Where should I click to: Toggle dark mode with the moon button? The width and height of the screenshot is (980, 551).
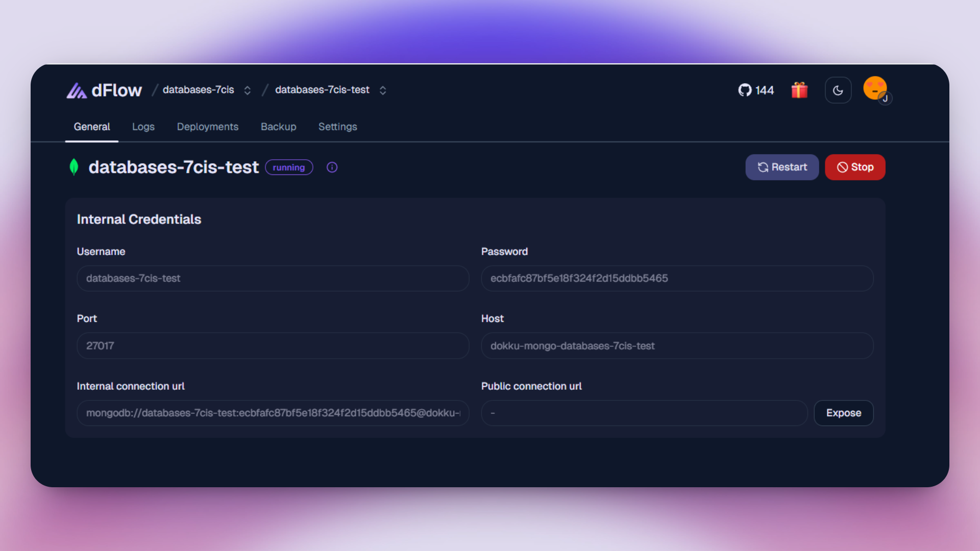click(x=838, y=90)
